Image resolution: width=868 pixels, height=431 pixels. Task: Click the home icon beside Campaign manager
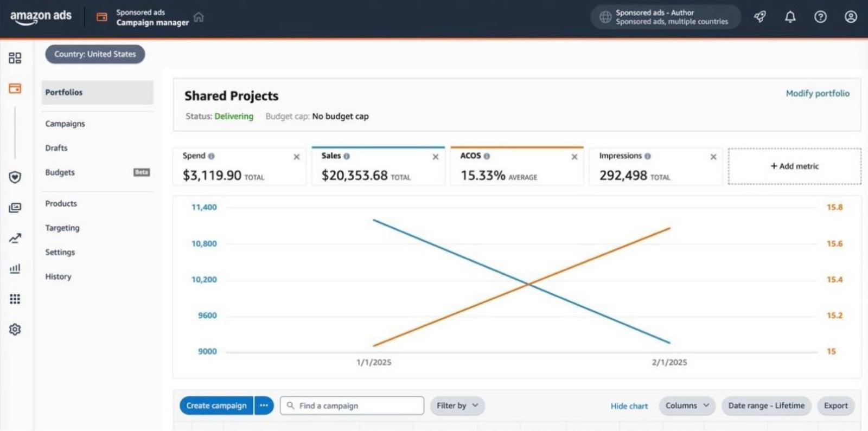click(x=199, y=17)
